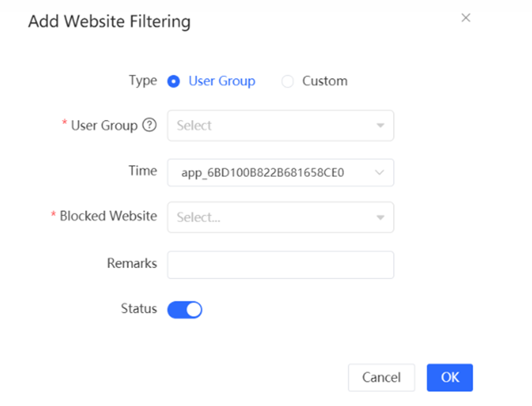The height and width of the screenshot is (406, 532).
Task: Click into the Remarks input field
Action: [280, 264]
